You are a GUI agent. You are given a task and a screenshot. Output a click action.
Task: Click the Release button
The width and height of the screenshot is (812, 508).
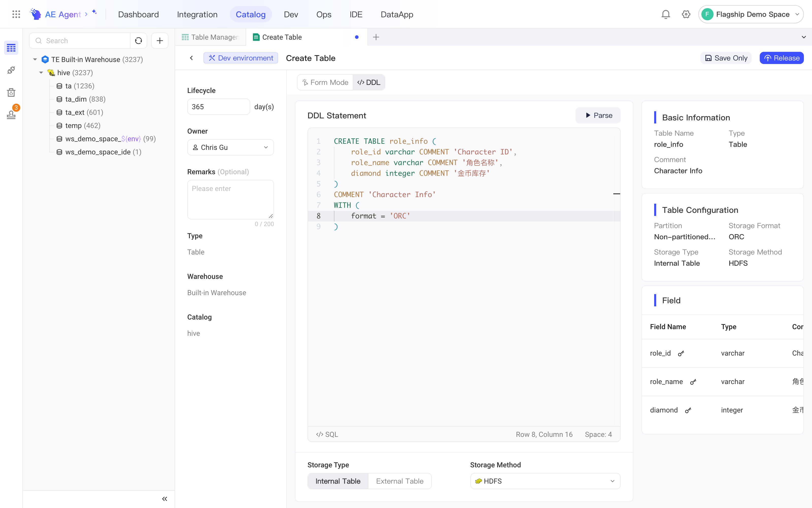tap(782, 58)
